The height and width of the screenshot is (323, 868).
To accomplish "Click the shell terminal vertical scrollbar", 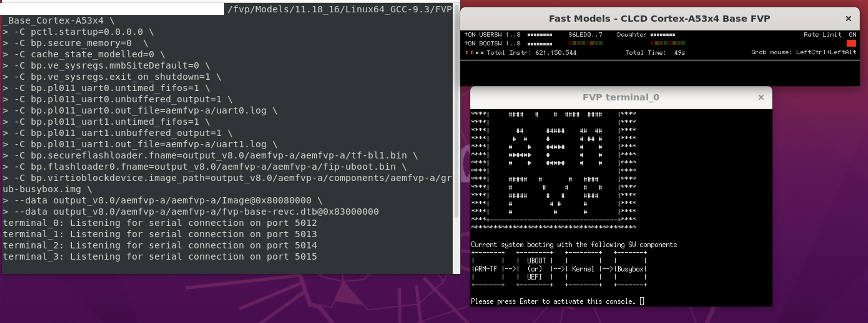I will pyautogui.click(x=456, y=111).
